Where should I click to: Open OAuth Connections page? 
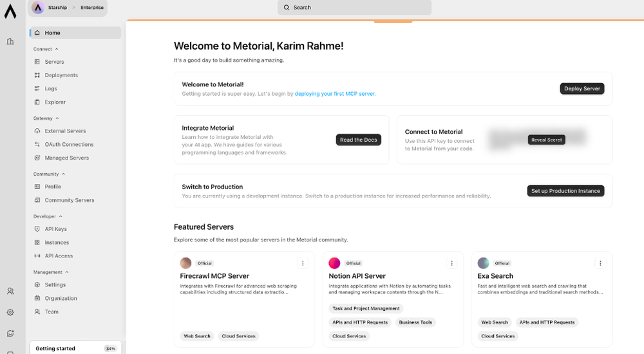point(69,144)
